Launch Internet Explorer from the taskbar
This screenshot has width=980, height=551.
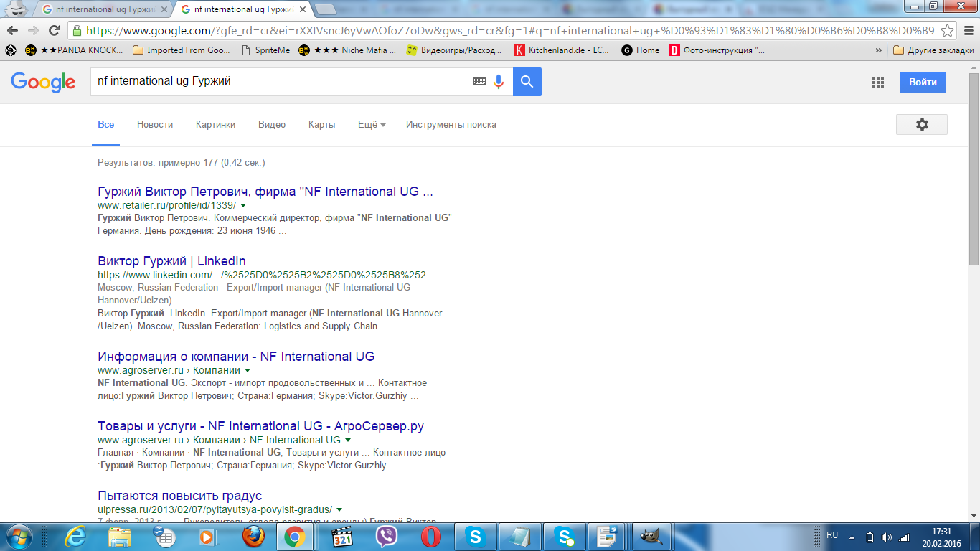click(x=75, y=537)
